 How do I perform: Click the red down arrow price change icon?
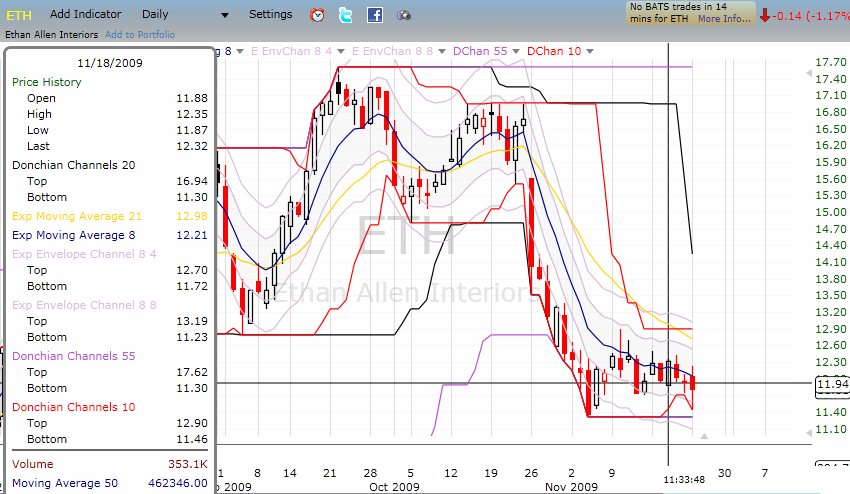(765, 15)
